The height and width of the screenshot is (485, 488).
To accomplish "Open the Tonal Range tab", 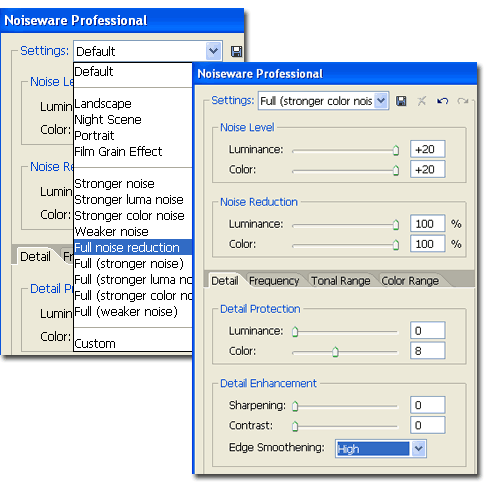I will point(341,281).
